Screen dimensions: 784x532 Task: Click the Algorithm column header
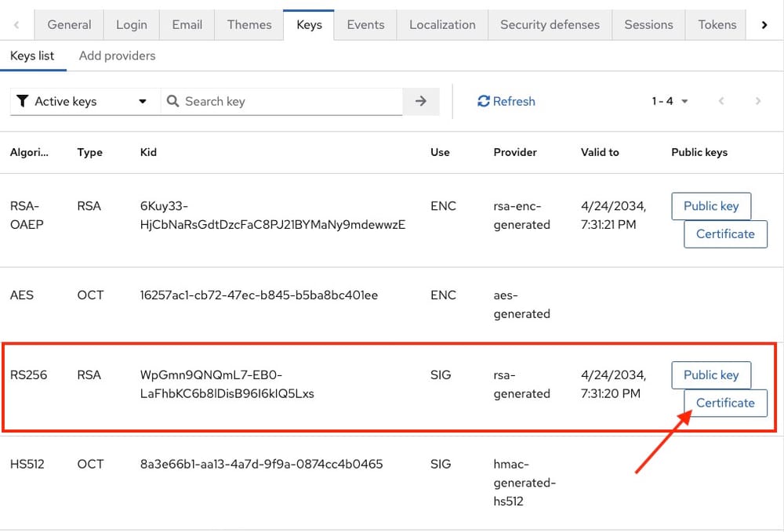(29, 152)
